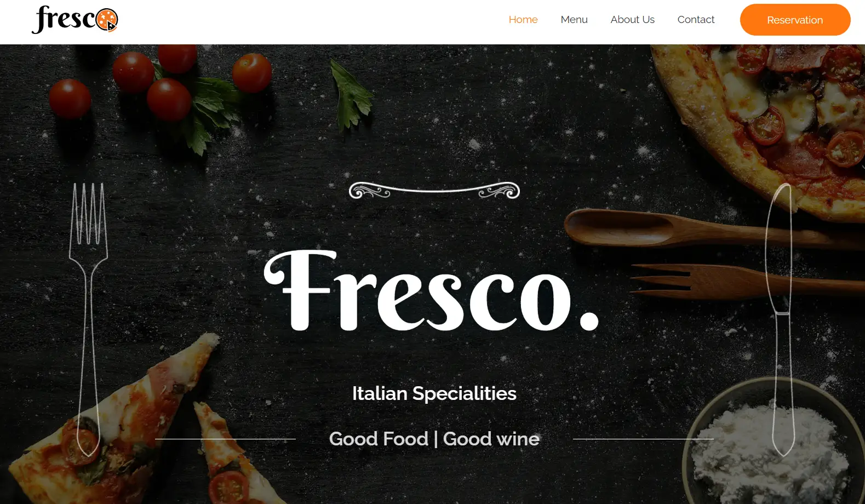This screenshot has height=504, width=865.
Task: Click the orange Reservation button
Action: 795,20
